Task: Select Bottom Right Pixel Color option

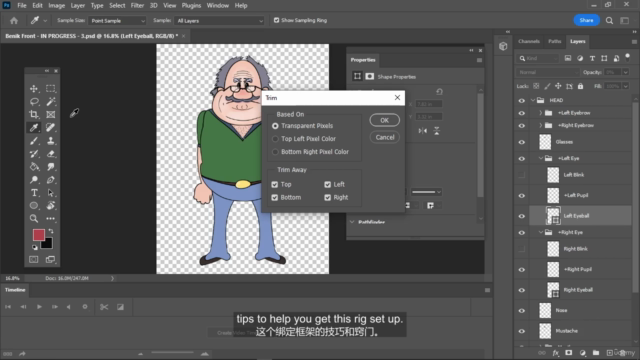Action: click(276, 152)
